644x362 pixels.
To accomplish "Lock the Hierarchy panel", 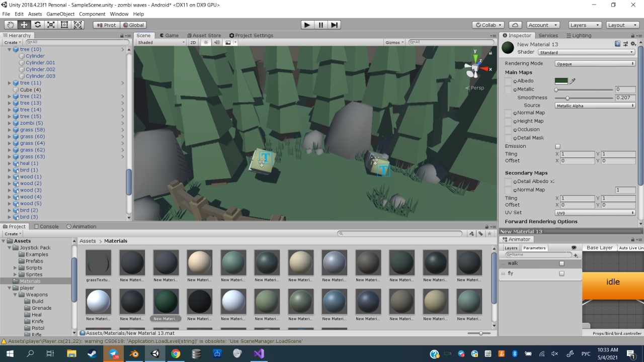I will coord(122,35).
